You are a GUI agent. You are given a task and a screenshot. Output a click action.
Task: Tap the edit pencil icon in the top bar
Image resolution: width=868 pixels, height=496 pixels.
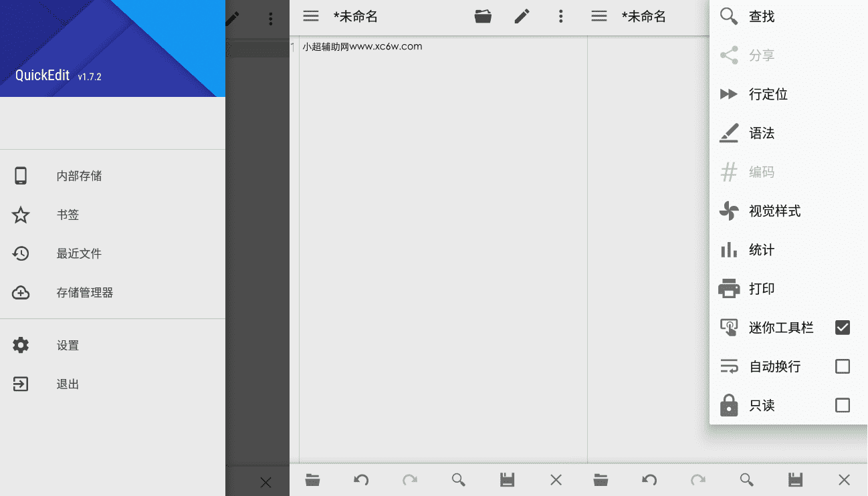522,16
